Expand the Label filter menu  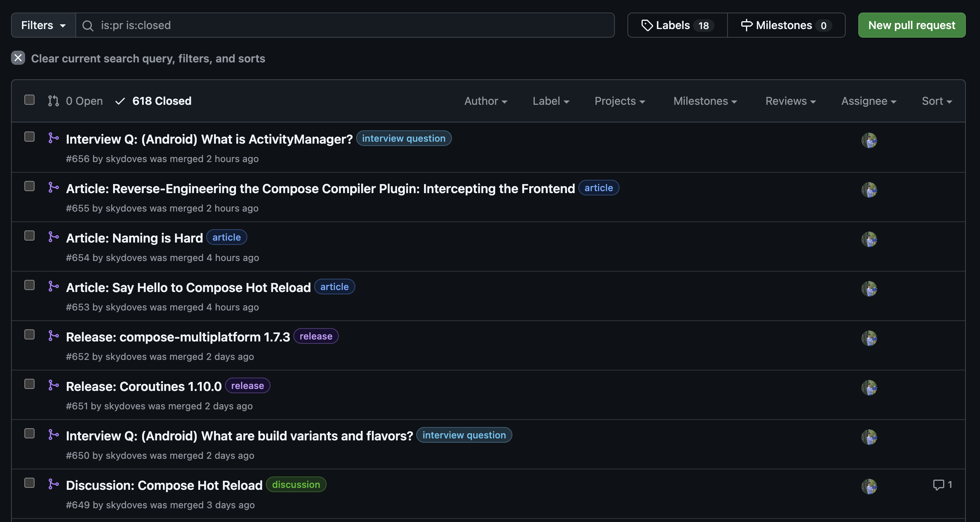[551, 101]
